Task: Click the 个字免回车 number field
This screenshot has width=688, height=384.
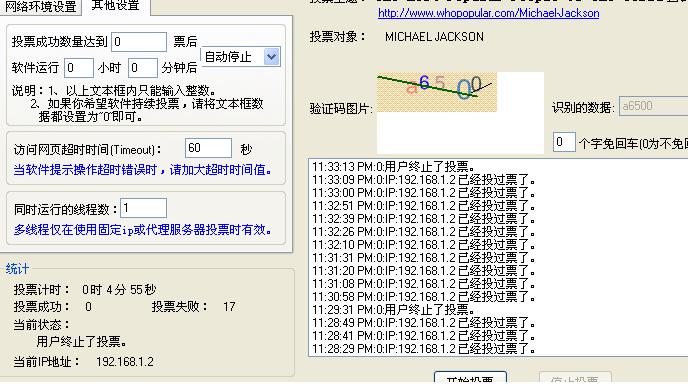Action: (564, 142)
